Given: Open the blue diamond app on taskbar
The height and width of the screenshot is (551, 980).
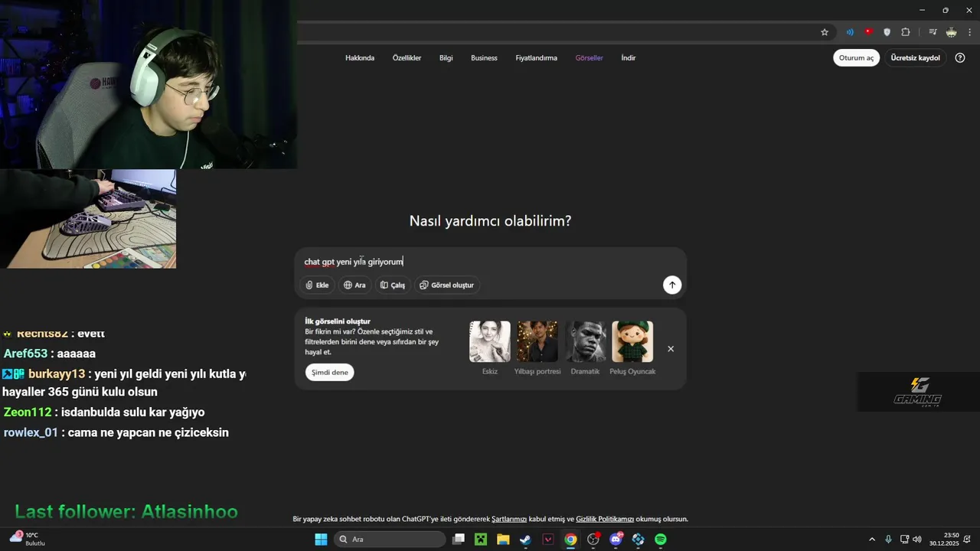Looking at the screenshot, I should [638, 540].
